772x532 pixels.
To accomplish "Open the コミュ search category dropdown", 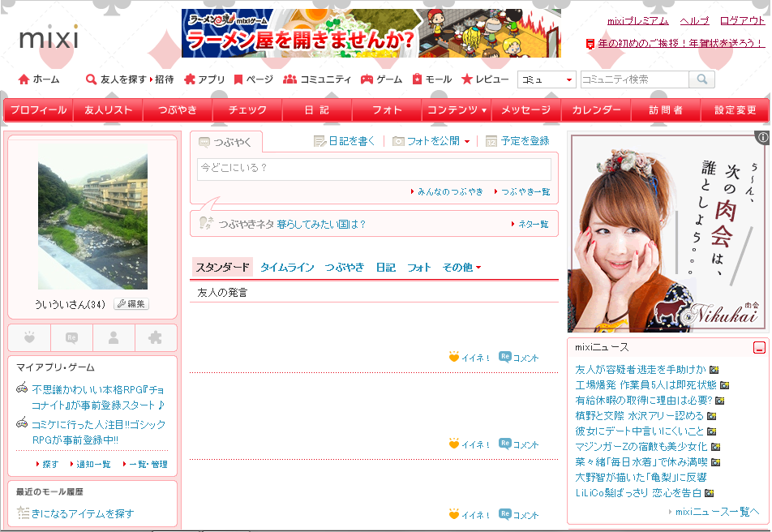I will point(547,79).
